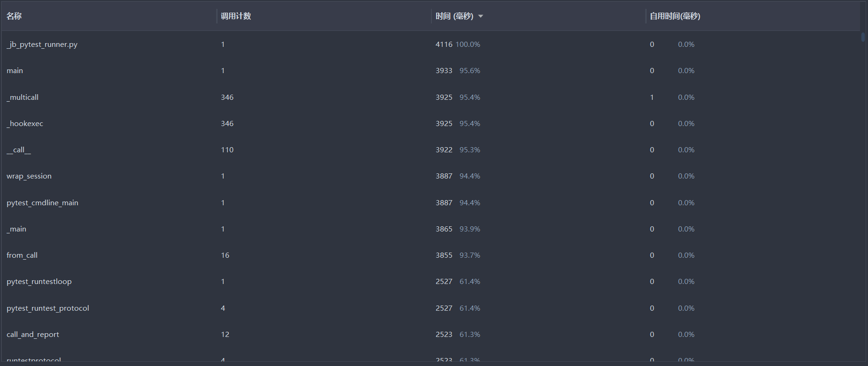Select the __call__ row
This screenshot has width=868, height=366.
tap(19, 150)
